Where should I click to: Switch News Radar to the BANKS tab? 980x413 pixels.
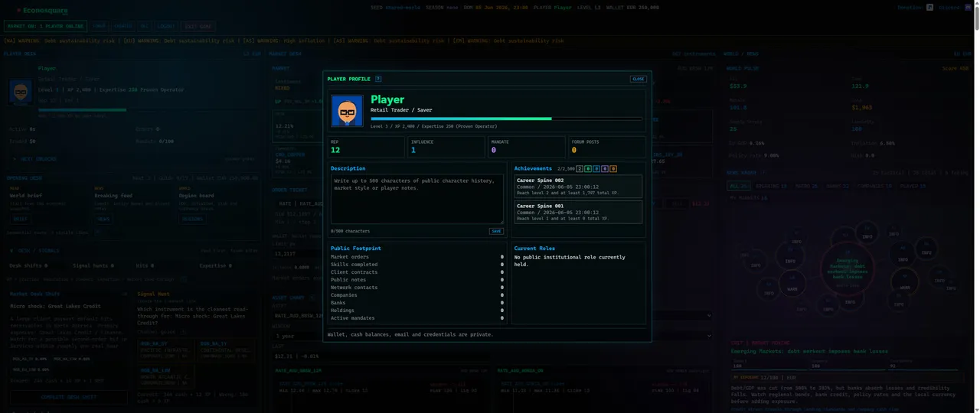point(838,186)
